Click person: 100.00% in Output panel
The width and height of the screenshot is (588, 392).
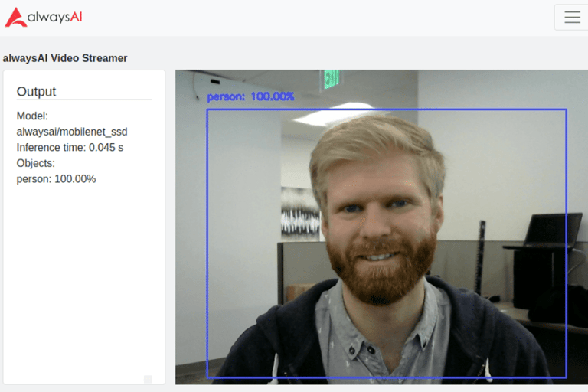coord(56,179)
